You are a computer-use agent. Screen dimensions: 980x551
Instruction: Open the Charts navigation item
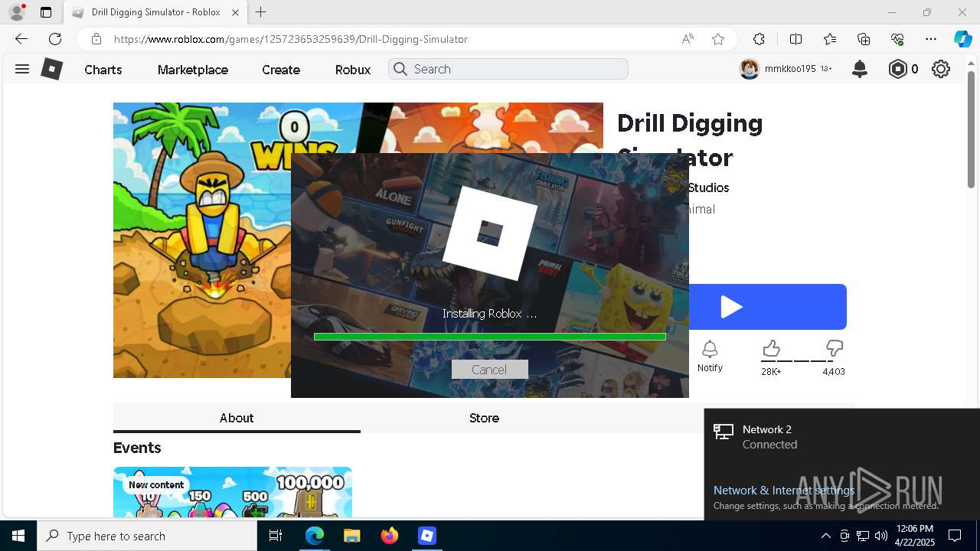click(103, 70)
